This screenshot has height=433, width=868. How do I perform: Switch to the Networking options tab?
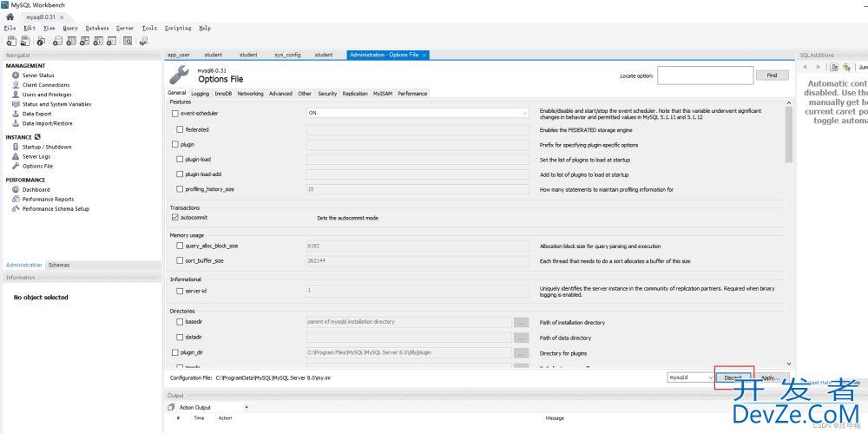(x=250, y=94)
